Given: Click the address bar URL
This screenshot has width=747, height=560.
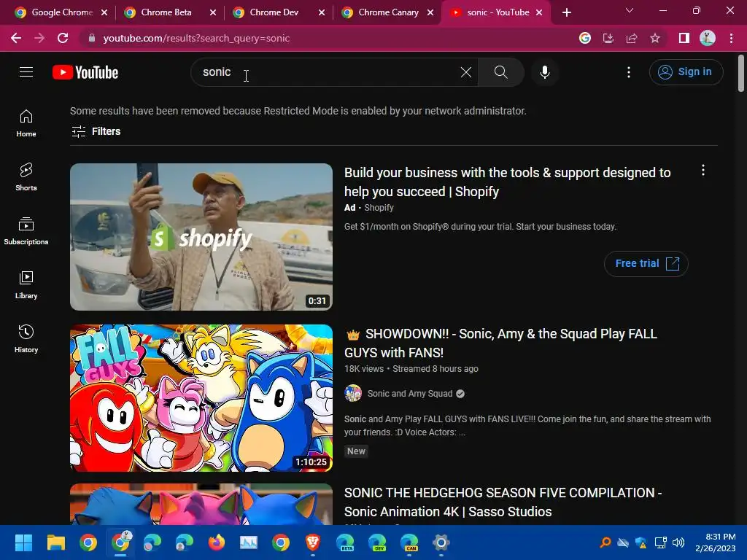Looking at the screenshot, I should (x=196, y=38).
